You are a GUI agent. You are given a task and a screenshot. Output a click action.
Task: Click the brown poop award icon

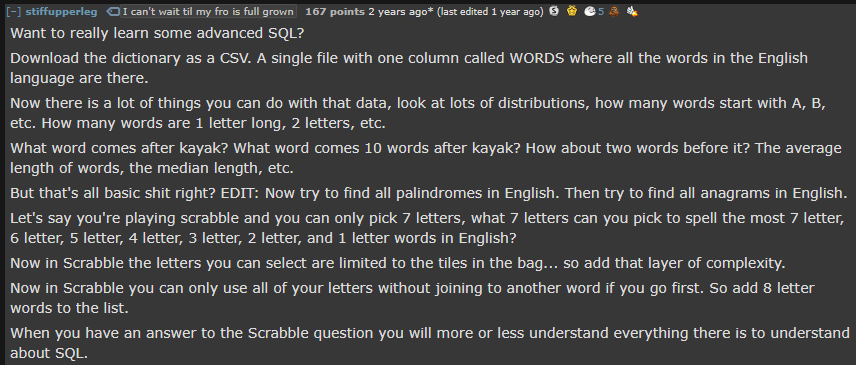point(613,11)
